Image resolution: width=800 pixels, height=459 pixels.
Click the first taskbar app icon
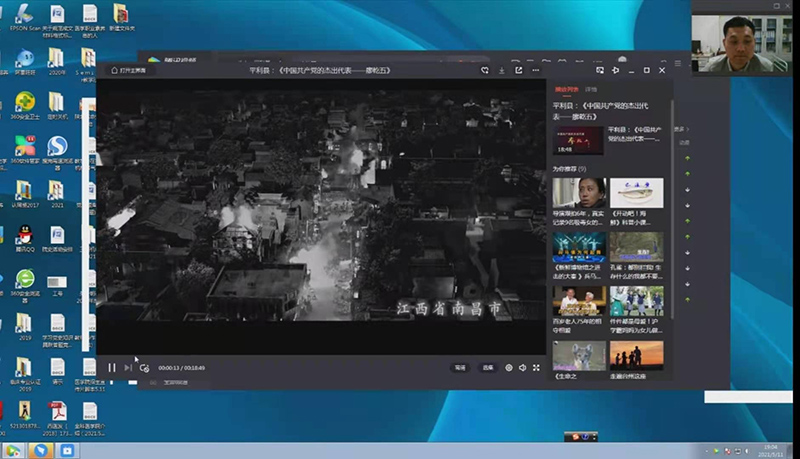pyautogui.click(x=13, y=450)
